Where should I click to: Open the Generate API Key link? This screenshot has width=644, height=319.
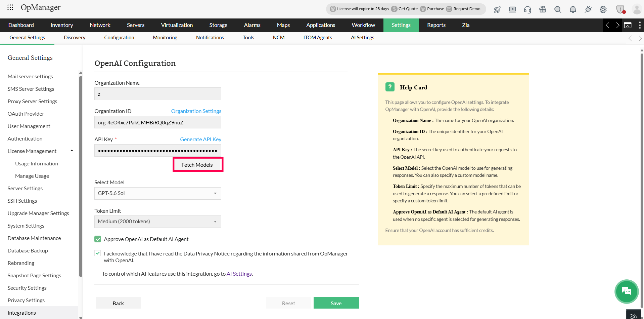tap(200, 139)
